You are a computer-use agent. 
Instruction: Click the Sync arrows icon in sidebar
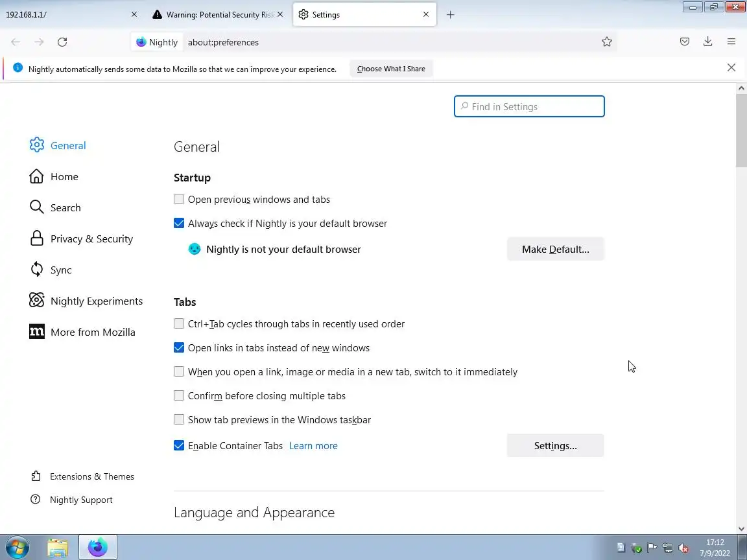pyautogui.click(x=37, y=270)
